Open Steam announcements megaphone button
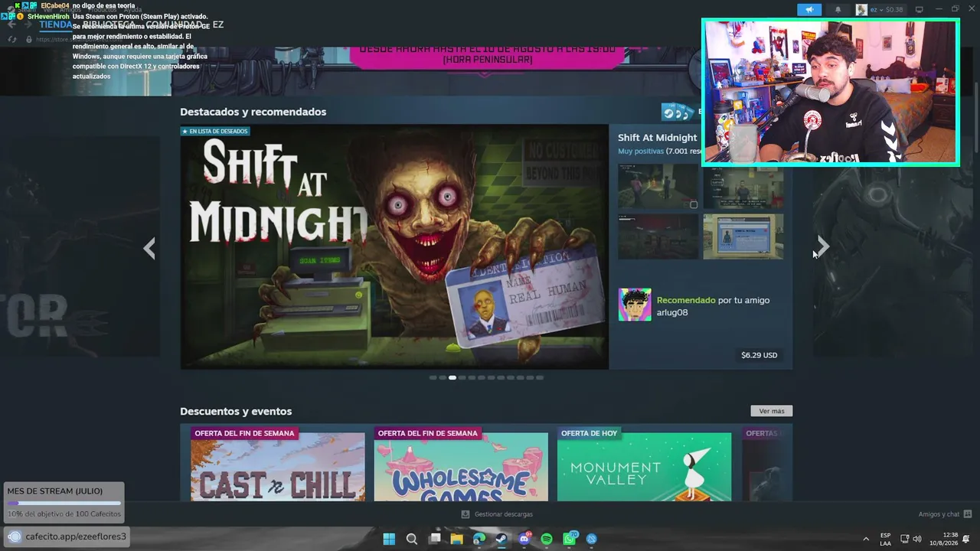Screen dimensions: 980x551 click(x=809, y=9)
